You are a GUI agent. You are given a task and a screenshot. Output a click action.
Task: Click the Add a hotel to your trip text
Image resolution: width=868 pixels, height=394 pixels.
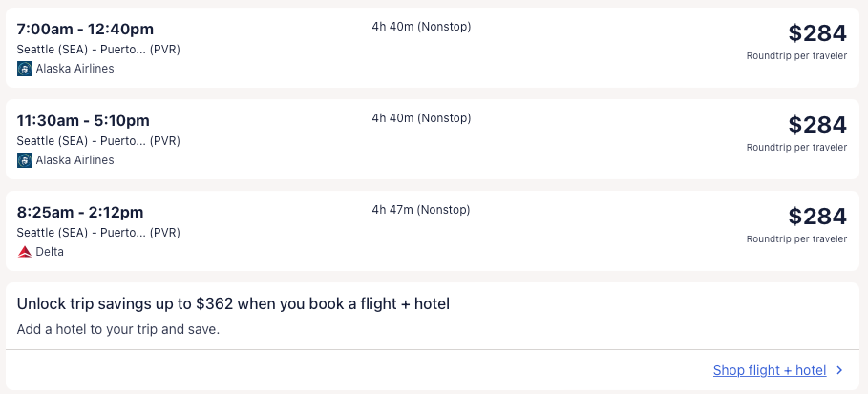[x=118, y=330]
